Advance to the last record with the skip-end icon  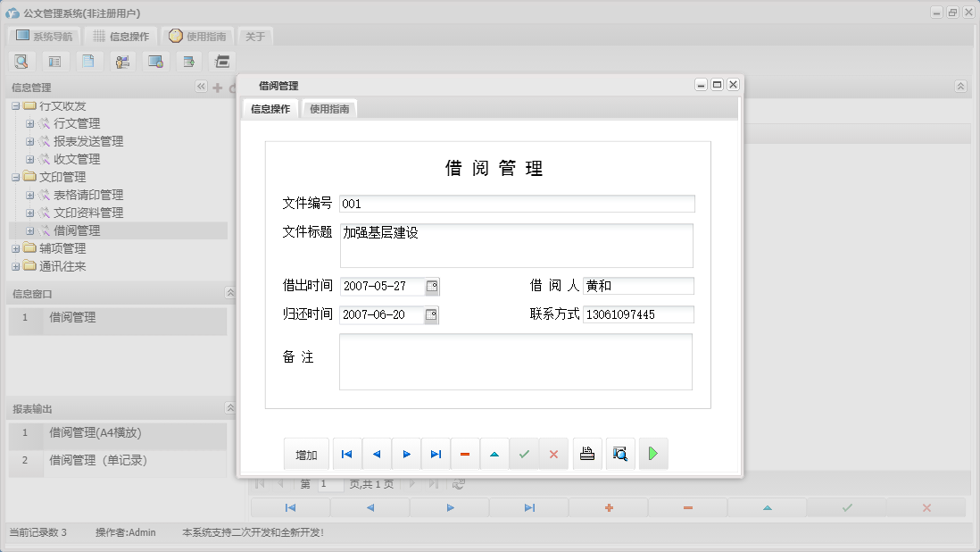pyautogui.click(x=436, y=454)
